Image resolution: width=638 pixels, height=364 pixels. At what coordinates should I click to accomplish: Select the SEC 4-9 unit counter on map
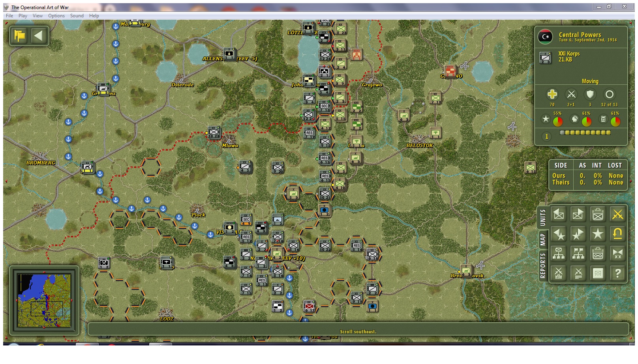tap(246, 220)
